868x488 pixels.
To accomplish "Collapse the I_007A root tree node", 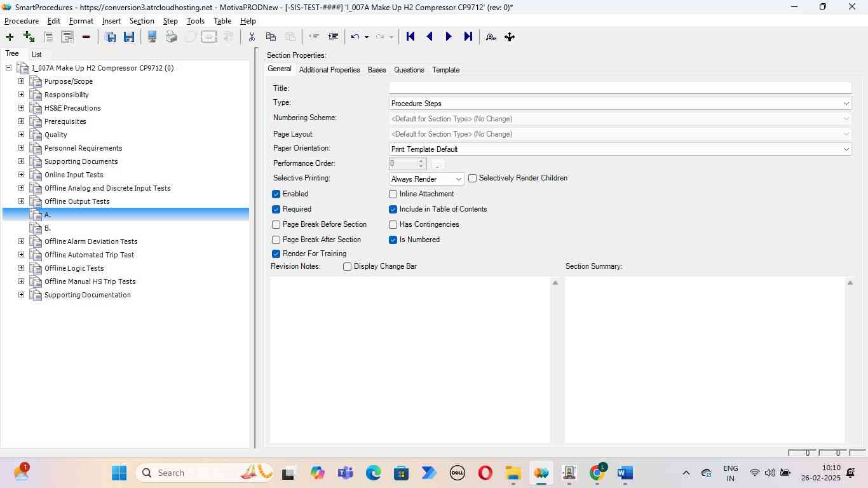I will tap(8, 68).
